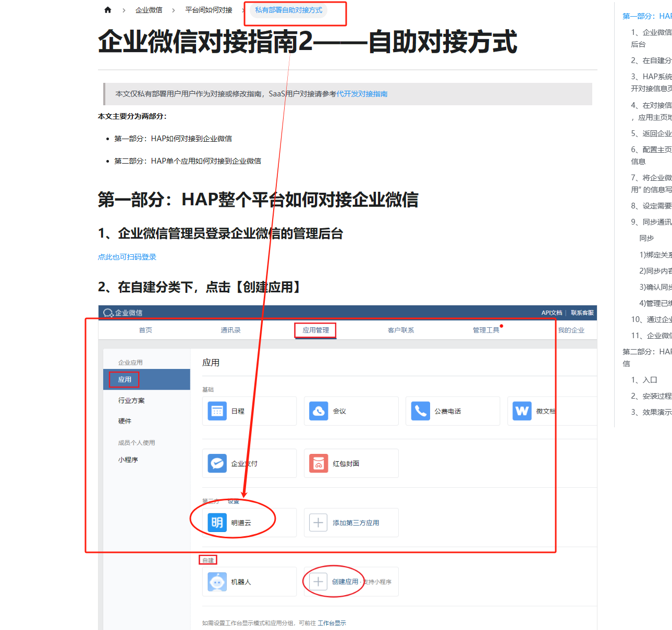Viewport: 672px width, 630px height.
Task: Select the 客户联系 tab
Action: 401,330
